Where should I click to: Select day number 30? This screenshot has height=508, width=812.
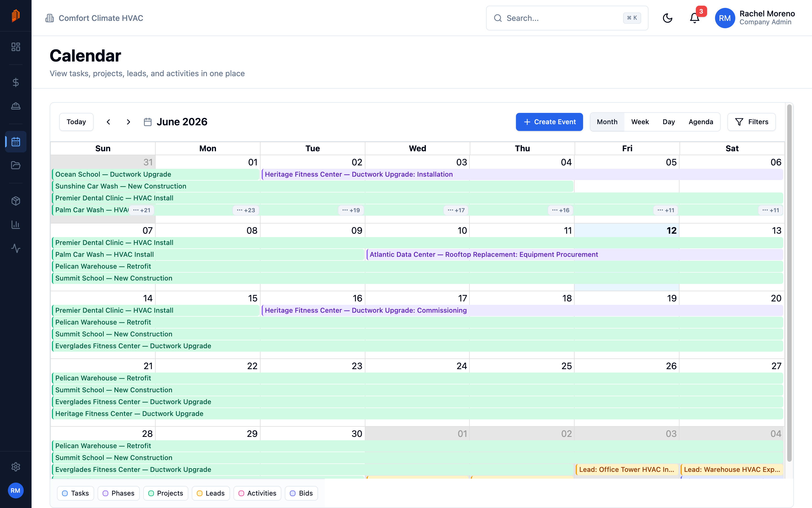pos(357,434)
